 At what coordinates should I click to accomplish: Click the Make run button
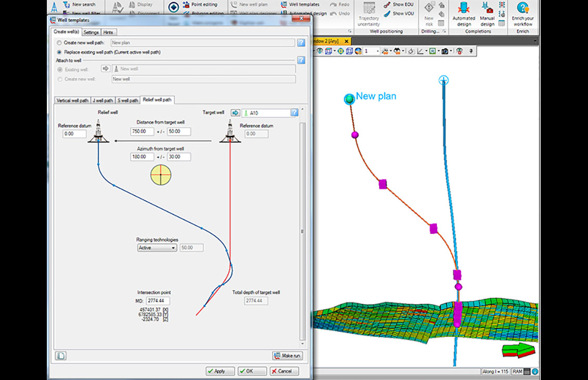(x=288, y=356)
